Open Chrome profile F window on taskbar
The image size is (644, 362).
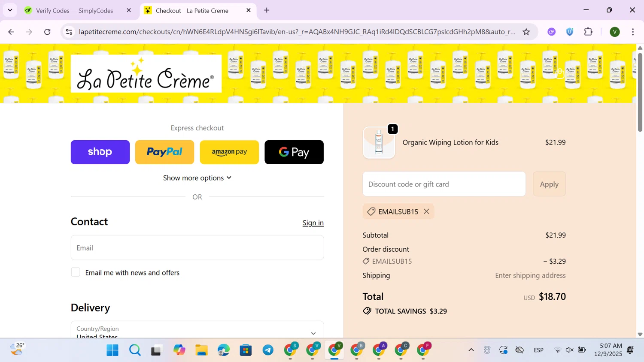pos(424,350)
